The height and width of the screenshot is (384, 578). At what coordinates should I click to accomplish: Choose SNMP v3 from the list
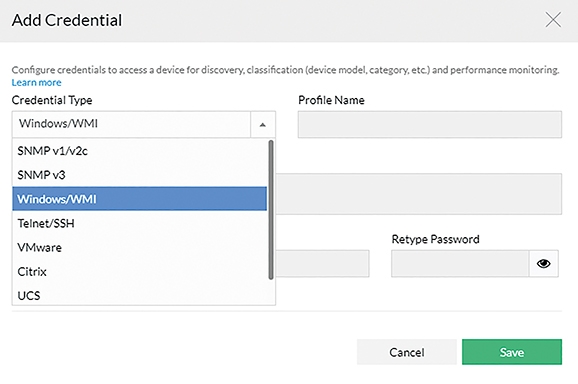coord(139,175)
